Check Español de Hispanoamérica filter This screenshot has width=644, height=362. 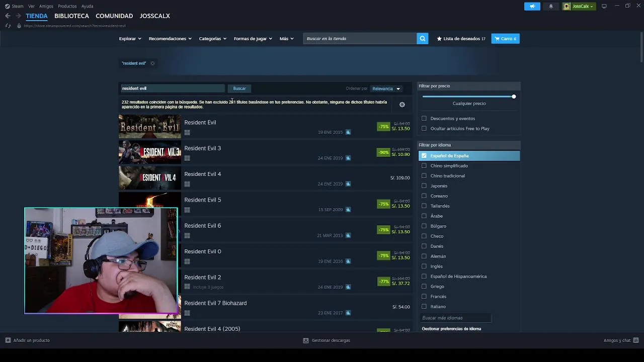[x=424, y=277]
